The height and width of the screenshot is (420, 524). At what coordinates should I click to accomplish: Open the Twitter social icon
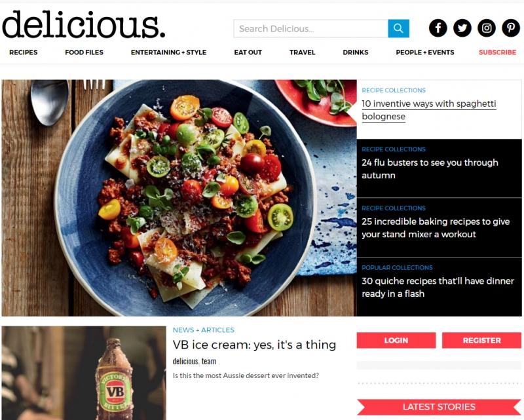462,28
